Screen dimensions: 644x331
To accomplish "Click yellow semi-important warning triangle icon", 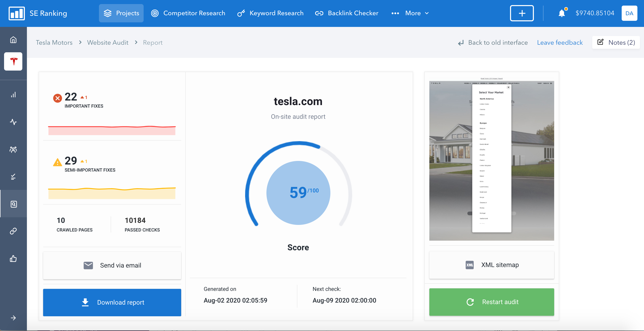I will click(58, 162).
